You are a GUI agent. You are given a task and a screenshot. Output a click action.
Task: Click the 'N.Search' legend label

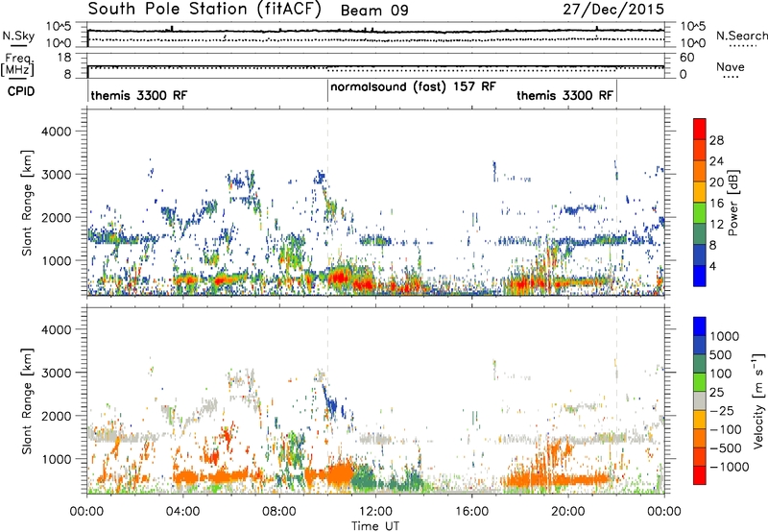741,36
